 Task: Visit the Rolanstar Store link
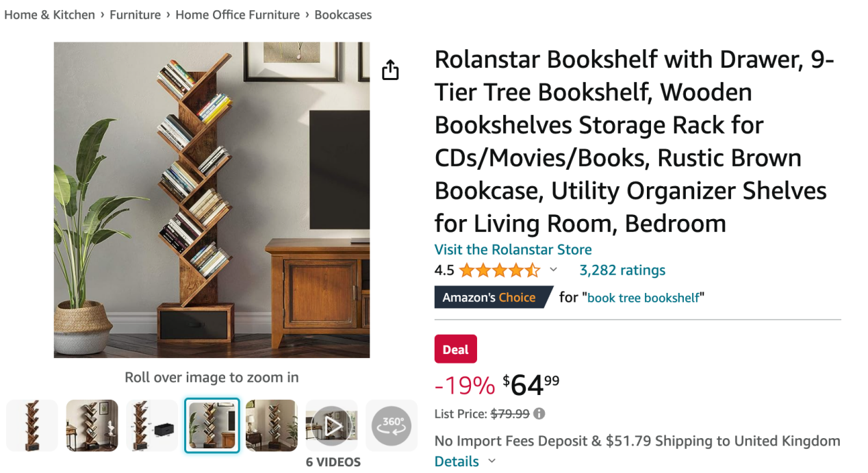(513, 249)
